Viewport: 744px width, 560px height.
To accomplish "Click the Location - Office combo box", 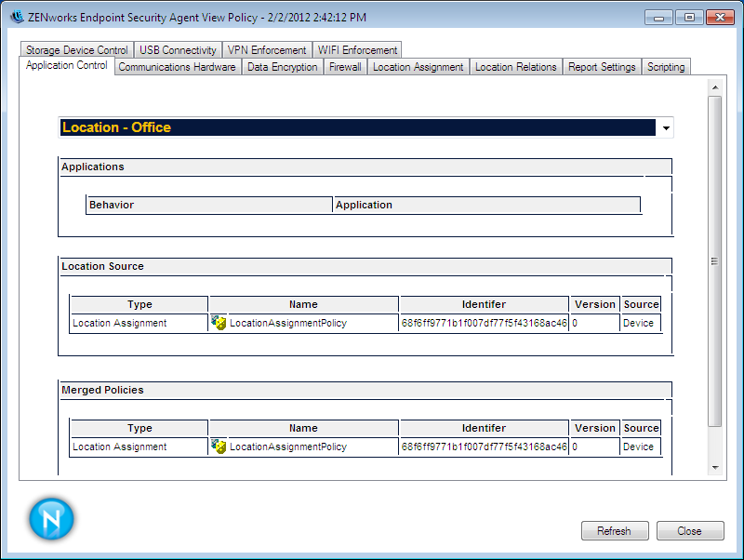I will point(365,127).
